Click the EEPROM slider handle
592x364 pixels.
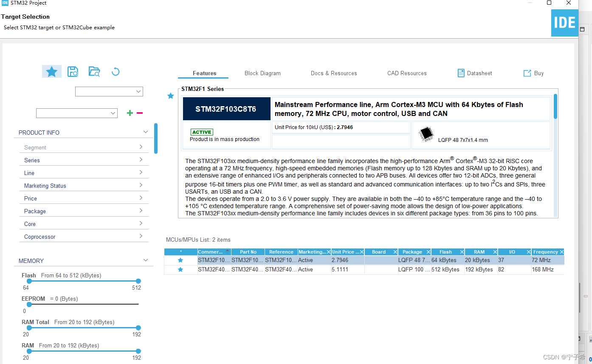tap(29, 305)
